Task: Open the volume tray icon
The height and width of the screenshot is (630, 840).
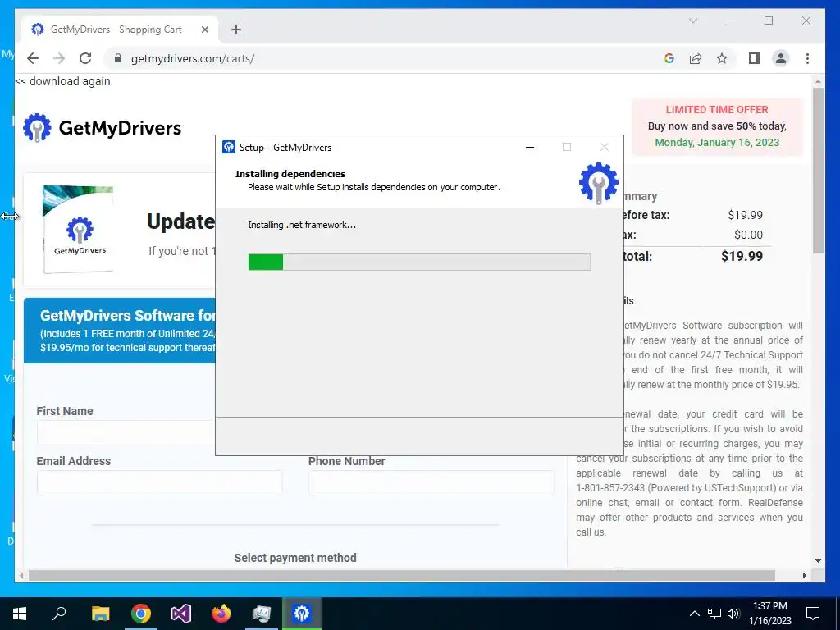Action: coord(734,614)
